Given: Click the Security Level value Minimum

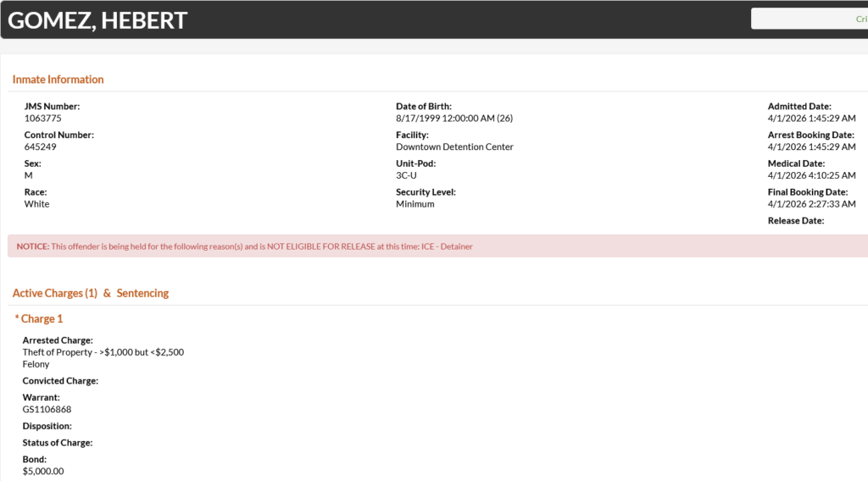Looking at the screenshot, I should 415,204.
